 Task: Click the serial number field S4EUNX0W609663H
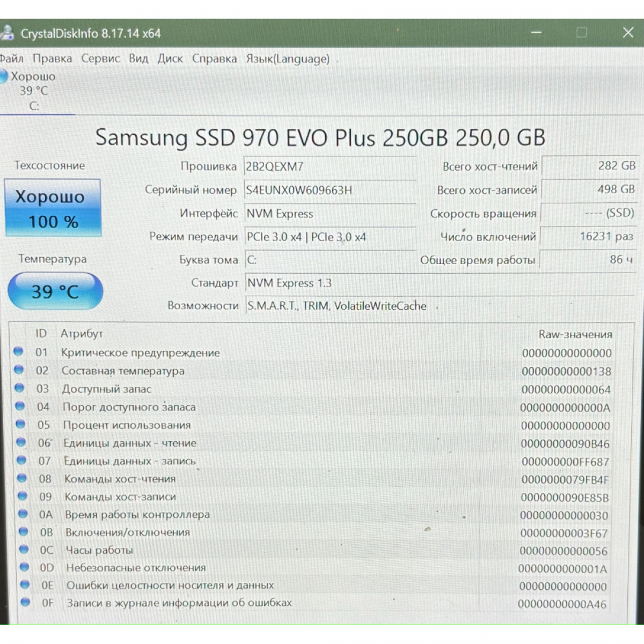pos(330,190)
